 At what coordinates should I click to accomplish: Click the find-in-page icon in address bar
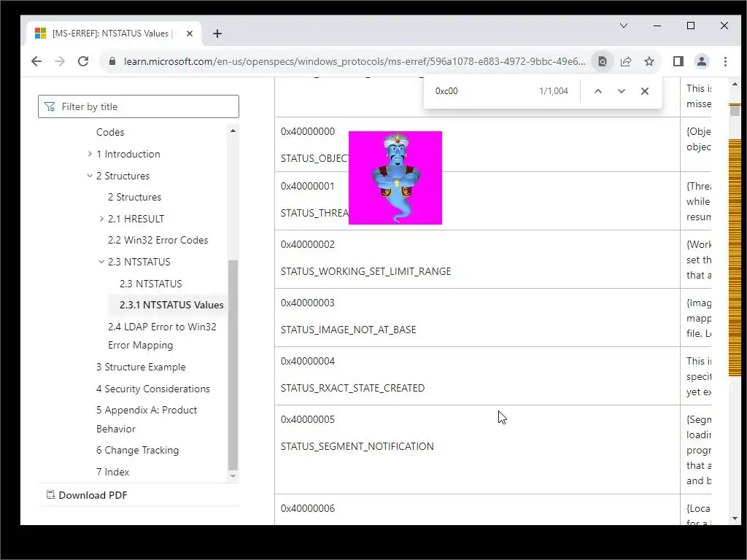tap(602, 61)
